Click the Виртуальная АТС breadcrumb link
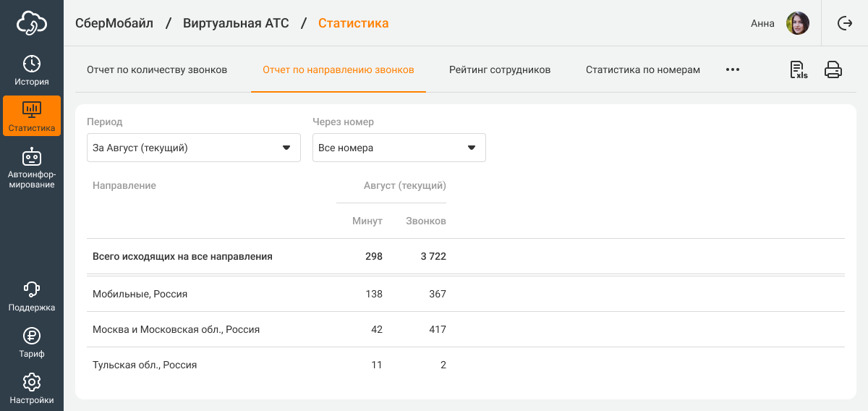 point(236,23)
